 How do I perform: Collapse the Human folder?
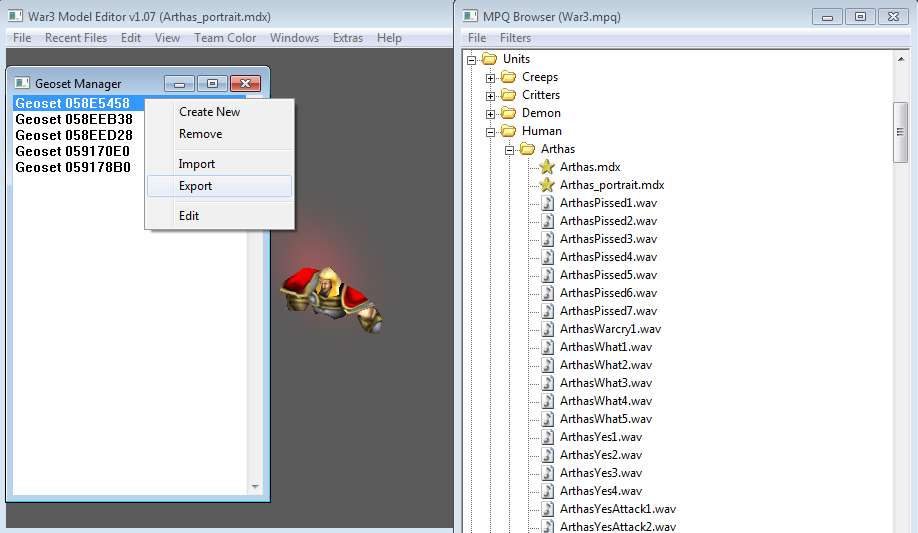(x=491, y=132)
